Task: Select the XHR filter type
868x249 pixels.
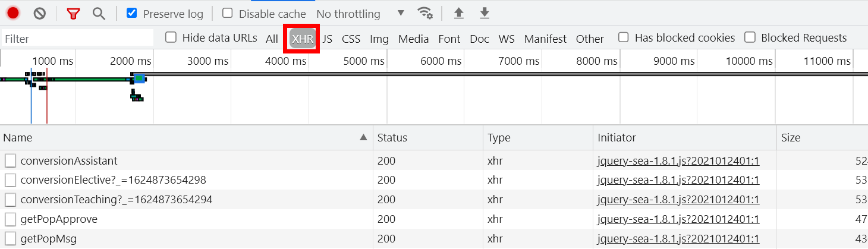Action: [x=303, y=39]
